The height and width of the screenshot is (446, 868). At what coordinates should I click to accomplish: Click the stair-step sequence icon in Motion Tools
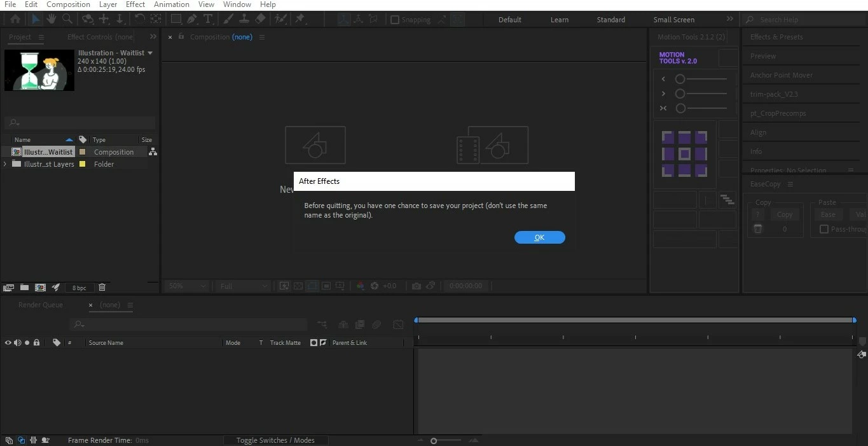(727, 200)
